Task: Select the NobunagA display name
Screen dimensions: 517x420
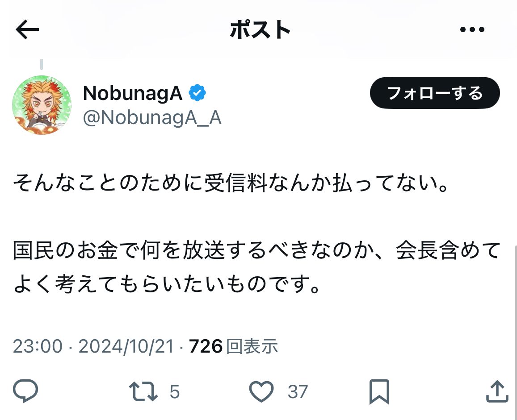Action: [133, 93]
